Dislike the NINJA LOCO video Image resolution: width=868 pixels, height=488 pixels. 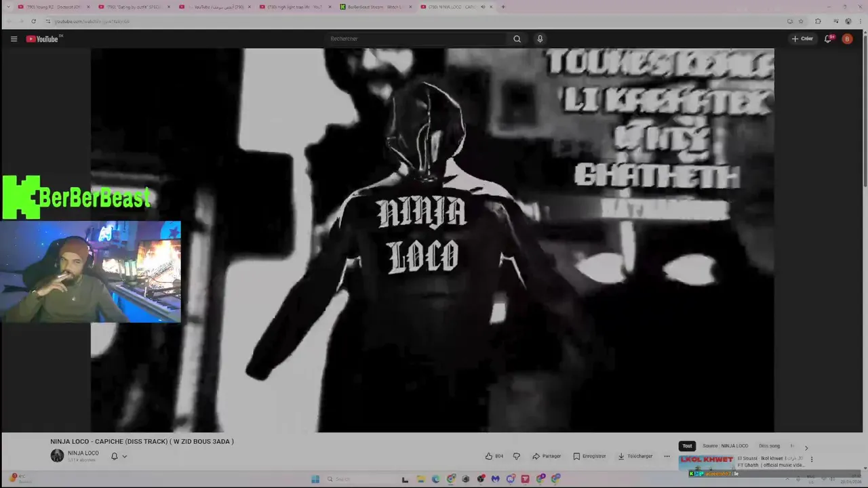click(517, 456)
